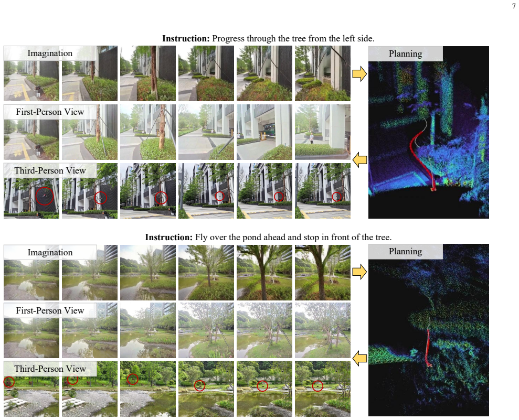Click the red path in the bottom Planning map
The image size is (519, 420).
tap(428, 347)
